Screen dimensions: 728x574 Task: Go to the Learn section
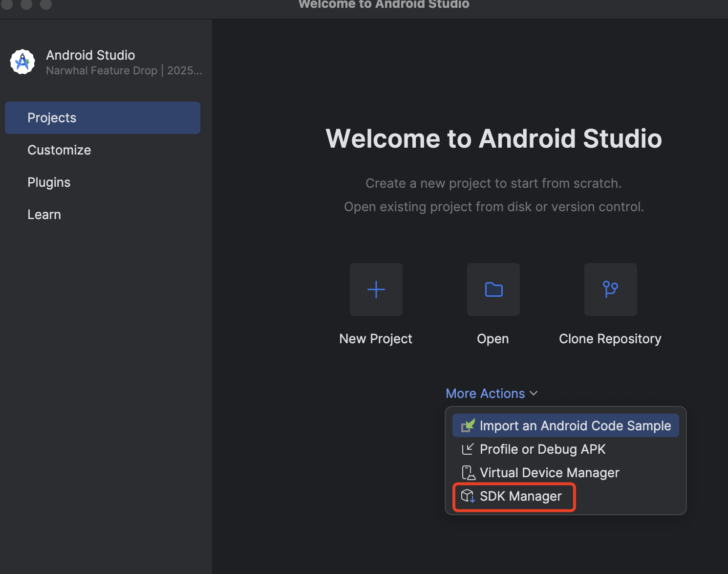coord(103,215)
